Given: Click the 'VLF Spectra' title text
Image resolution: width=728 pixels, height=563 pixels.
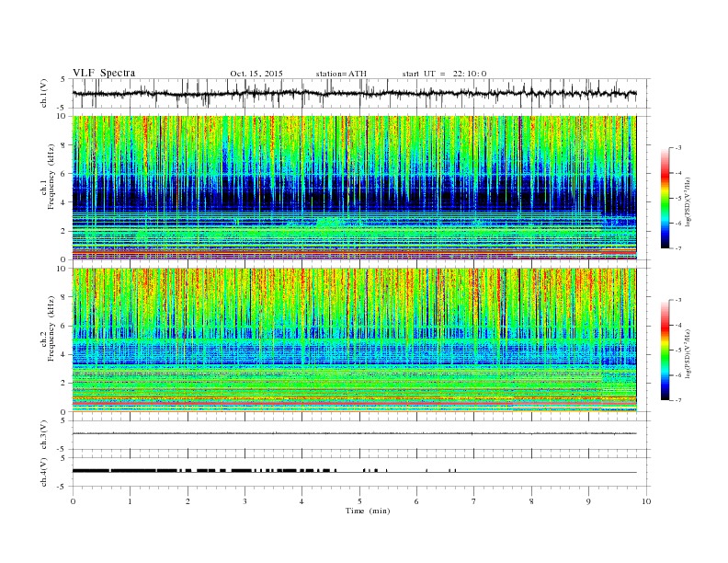Looking at the screenshot, I should click(104, 73).
